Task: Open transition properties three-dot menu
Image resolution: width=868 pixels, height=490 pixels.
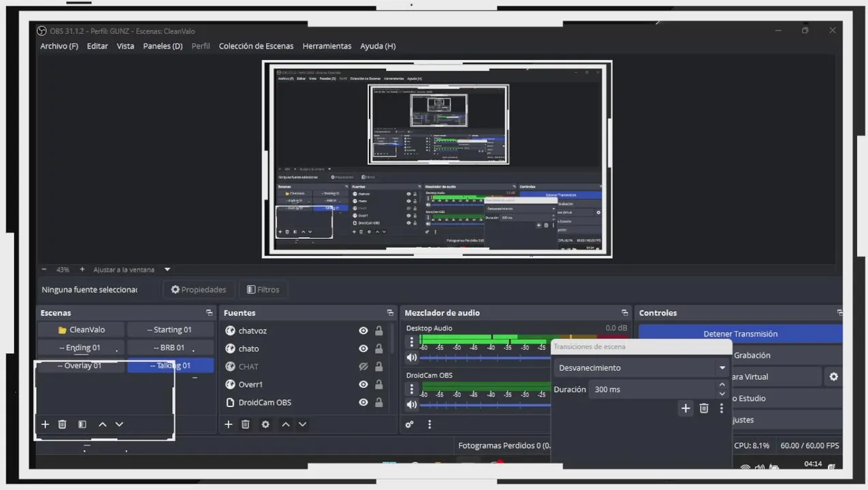Action: pos(722,408)
